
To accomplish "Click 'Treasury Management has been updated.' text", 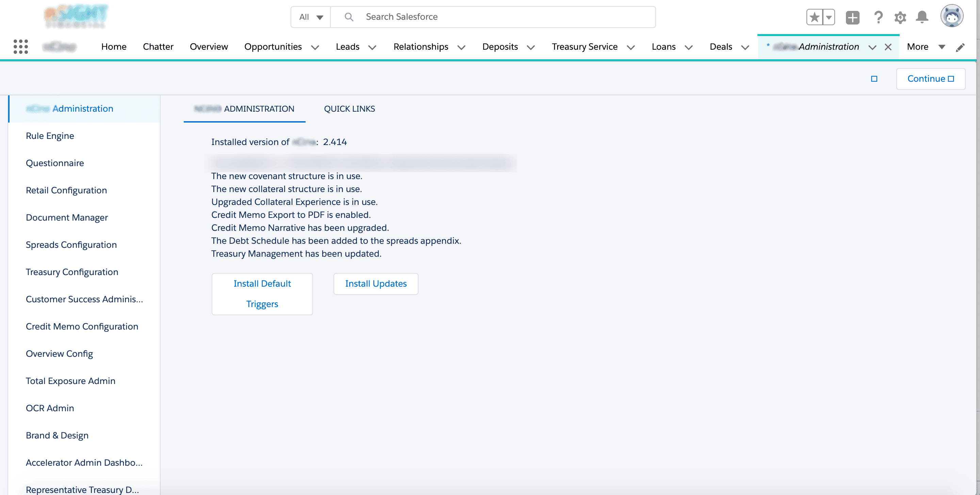I will click(x=296, y=254).
